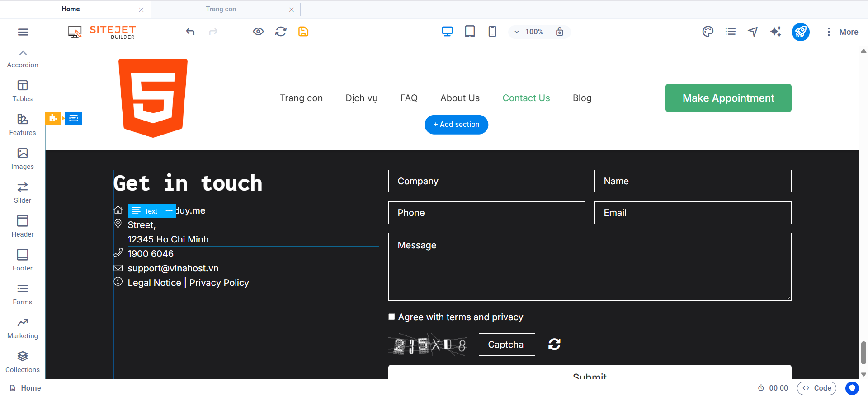Click the save icon in toolbar

pyautogui.click(x=303, y=32)
